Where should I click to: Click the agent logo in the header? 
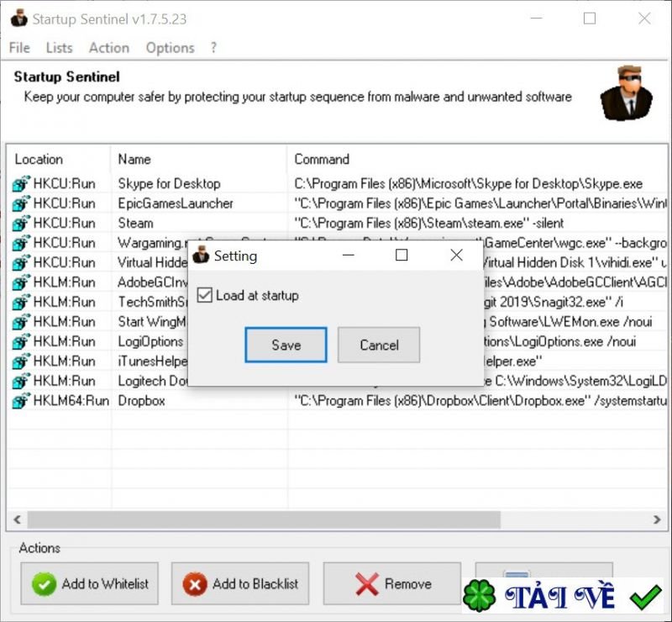click(x=627, y=93)
